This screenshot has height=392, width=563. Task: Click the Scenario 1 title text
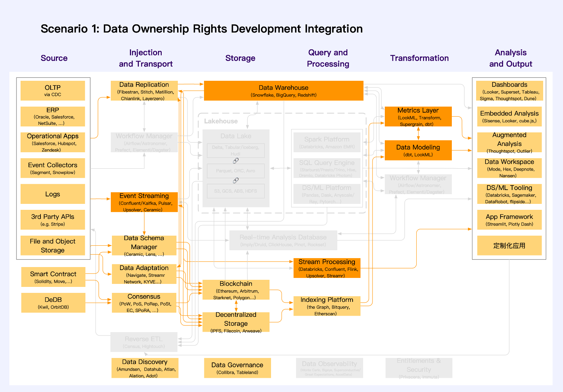[201, 29]
